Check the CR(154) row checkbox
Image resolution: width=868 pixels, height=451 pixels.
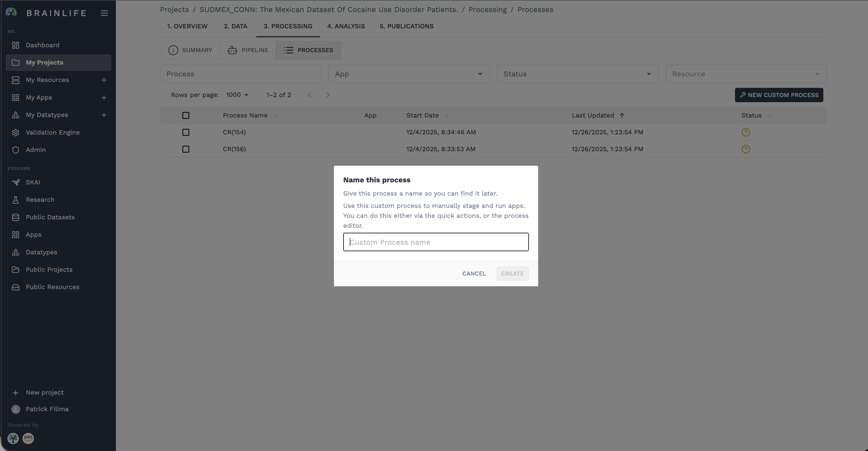pos(186,133)
